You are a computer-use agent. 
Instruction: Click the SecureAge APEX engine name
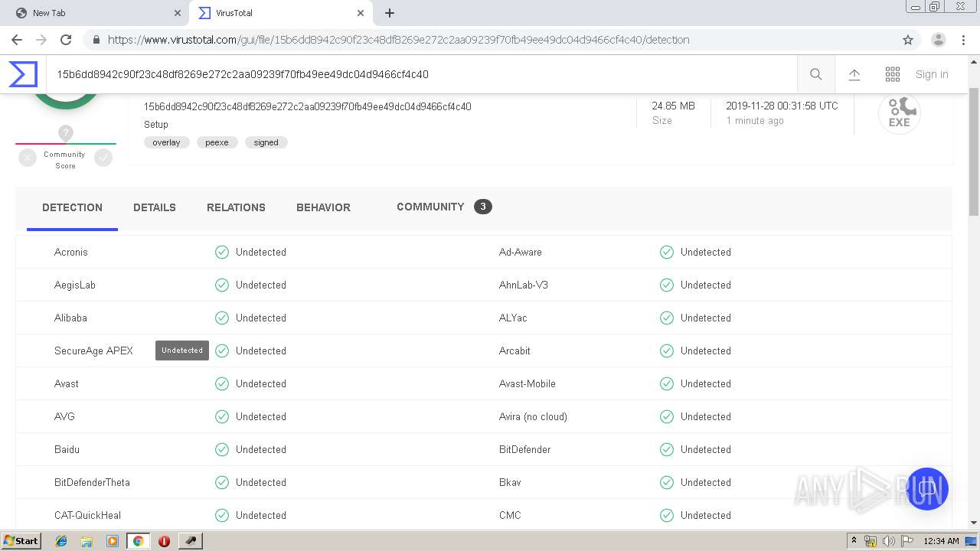pyautogui.click(x=93, y=350)
